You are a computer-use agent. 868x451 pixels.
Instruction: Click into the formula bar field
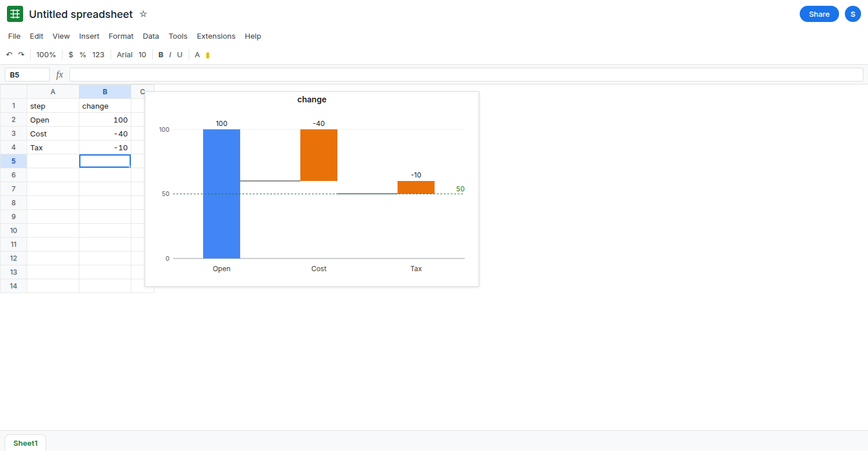[x=466, y=75]
